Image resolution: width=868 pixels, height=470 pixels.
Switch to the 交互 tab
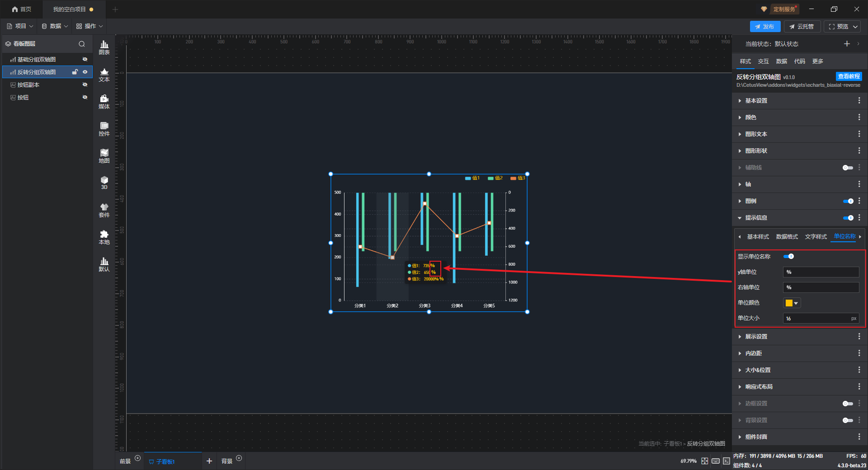pyautogui.click(x=763, y=61)
